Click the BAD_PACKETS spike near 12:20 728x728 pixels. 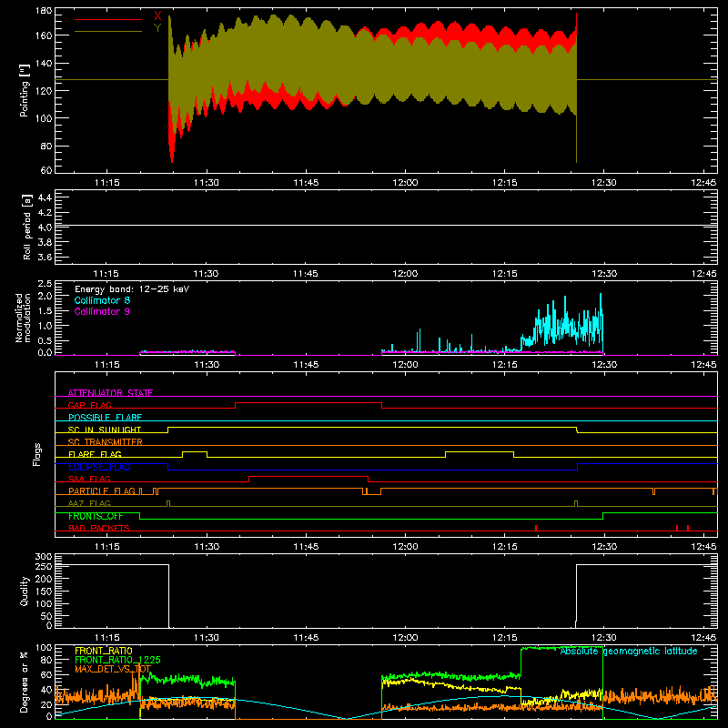point(536,528)
